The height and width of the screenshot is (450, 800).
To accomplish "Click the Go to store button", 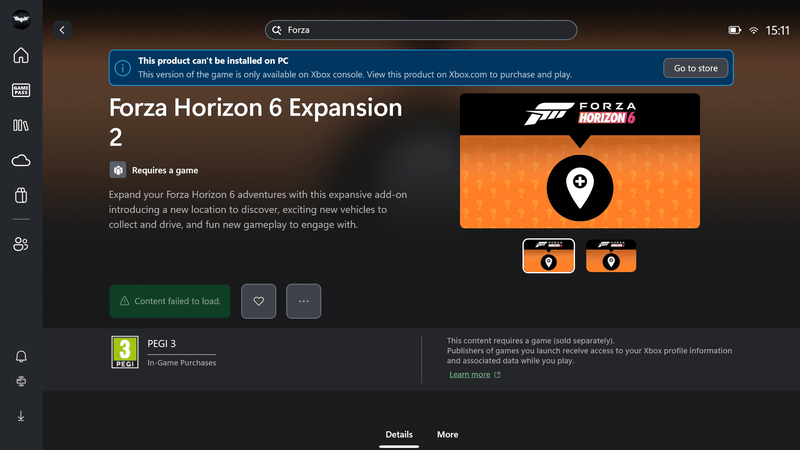I will 695,68.
